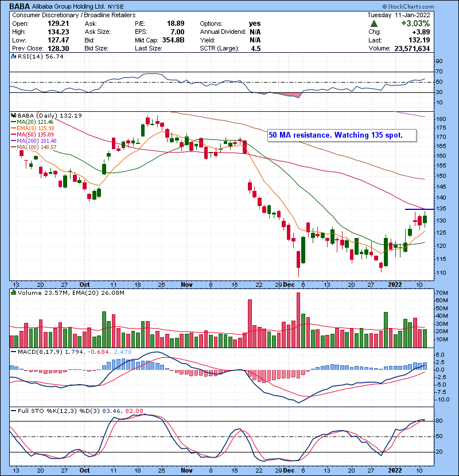
Task: Click the green up-triangle change arrow
Action: click(374, 24)
